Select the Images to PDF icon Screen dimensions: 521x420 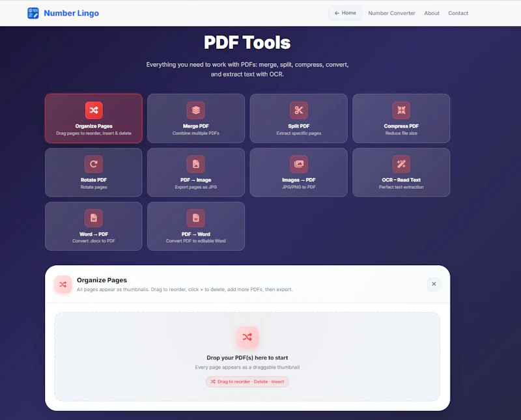[299, 164]
